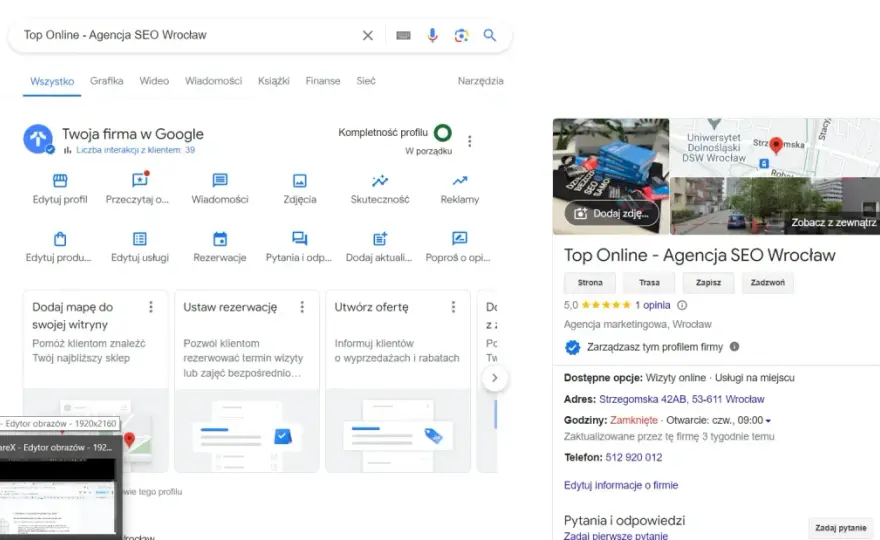Screen dimensions: 880x540
Task: Click Edytuj informacje o firmie link
Action: click(621, 485)
